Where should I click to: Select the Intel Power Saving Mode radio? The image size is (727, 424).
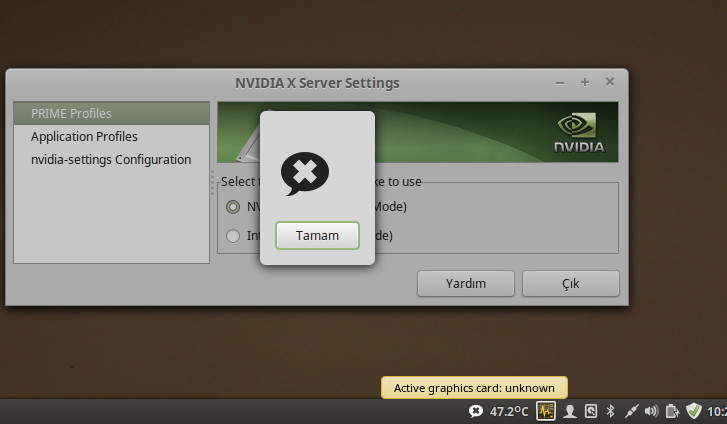(x=233, y=236)
